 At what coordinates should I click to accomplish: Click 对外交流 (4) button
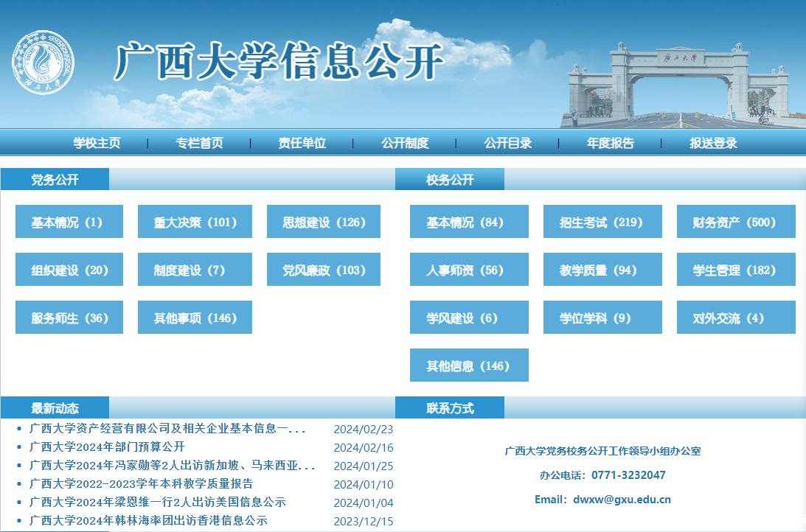[x=735, y=318]
